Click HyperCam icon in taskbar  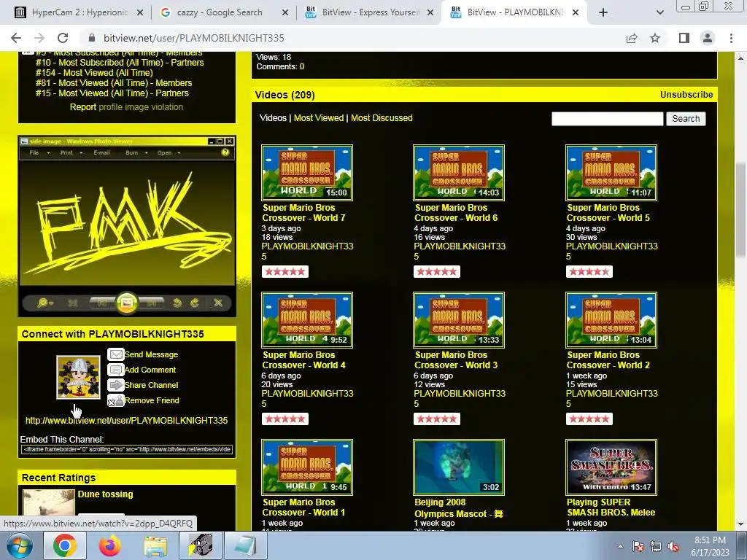tap(201, 545)
